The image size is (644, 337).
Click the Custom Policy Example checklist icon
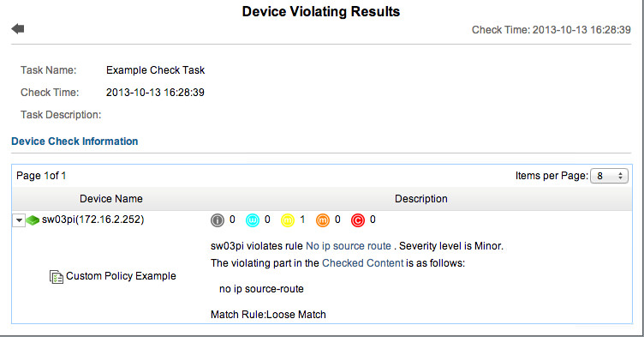tap(57, 277)
